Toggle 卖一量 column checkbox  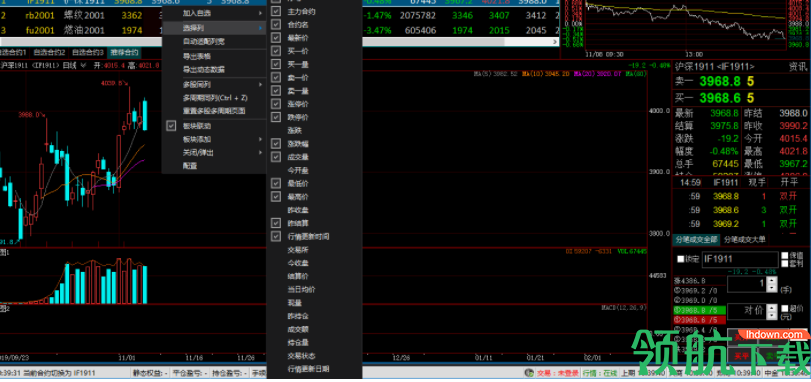[276, 90]
